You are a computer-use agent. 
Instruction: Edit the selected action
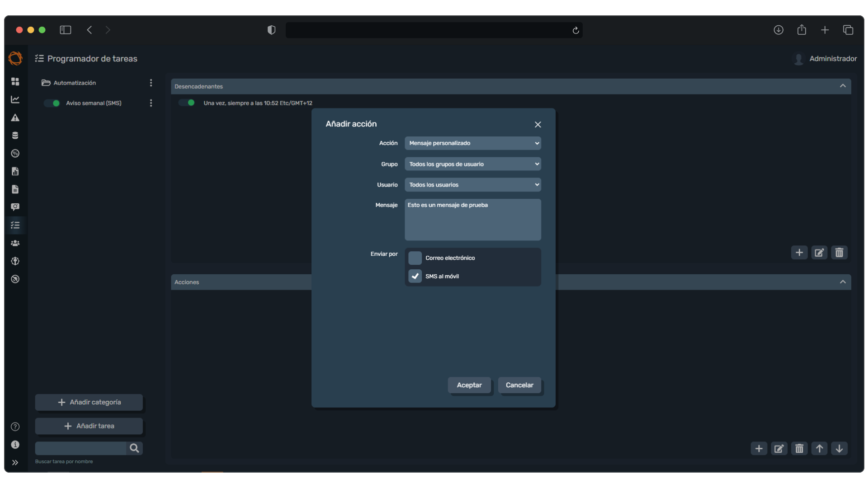pyautogui.click(x=779, y=449)
